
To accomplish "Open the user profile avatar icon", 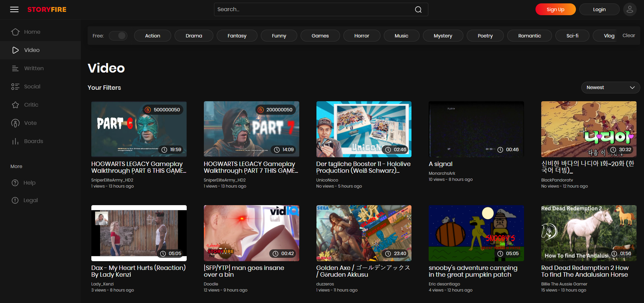I will (630, 9).
